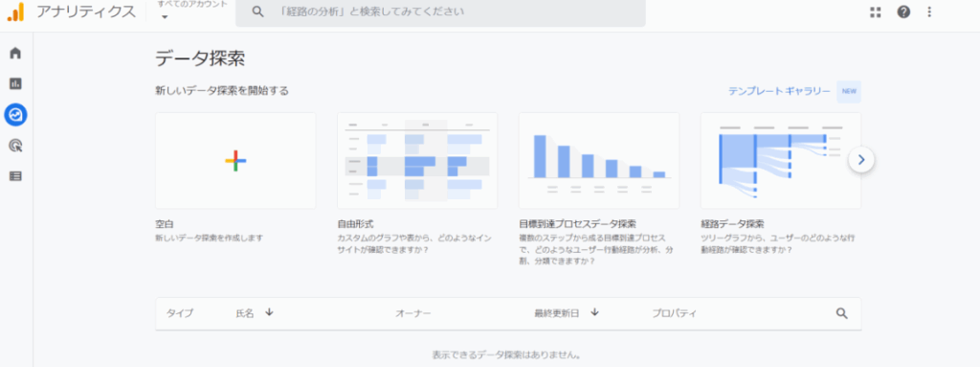Click the 経路データ探索 title
The image size is (980, 367).
click(x=733, y=223)
